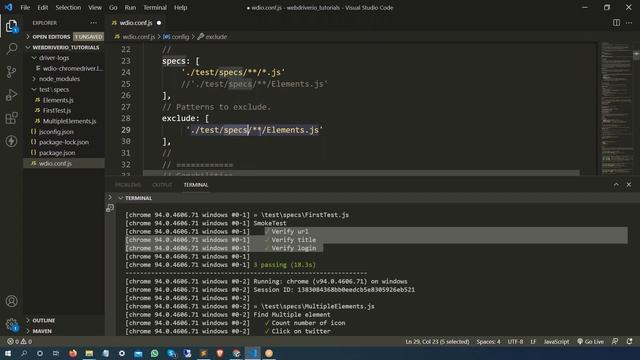640x360 pixels.
Task: Open wdio-chromedriver log file
Action: coord(64,69)
